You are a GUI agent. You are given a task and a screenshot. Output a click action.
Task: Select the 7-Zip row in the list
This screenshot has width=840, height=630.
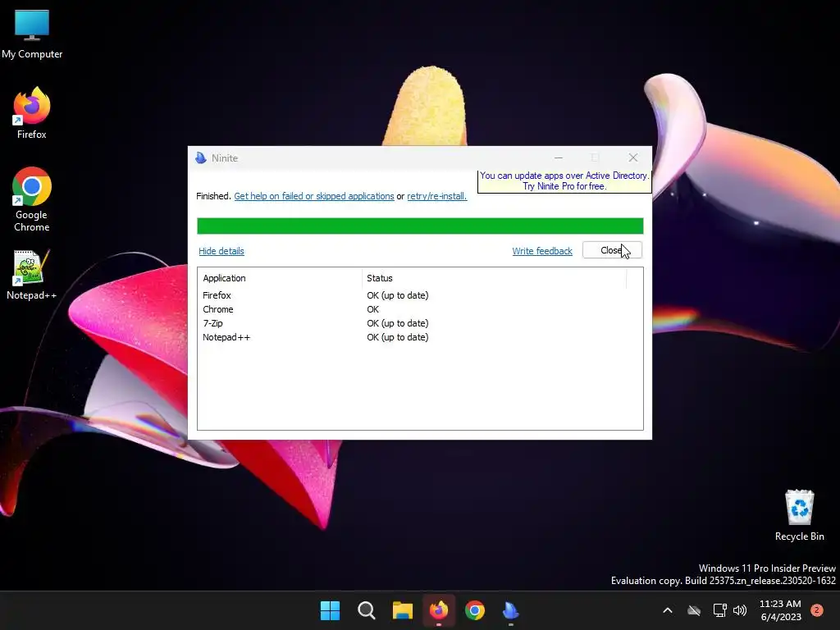pyautogui.click(x=420, y=323)
